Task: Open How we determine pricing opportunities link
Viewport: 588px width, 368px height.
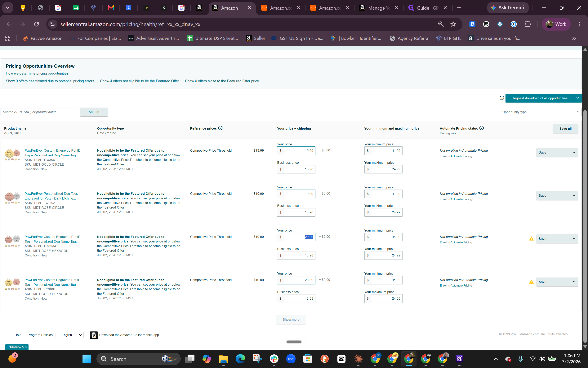Action: tap(37, 73)
